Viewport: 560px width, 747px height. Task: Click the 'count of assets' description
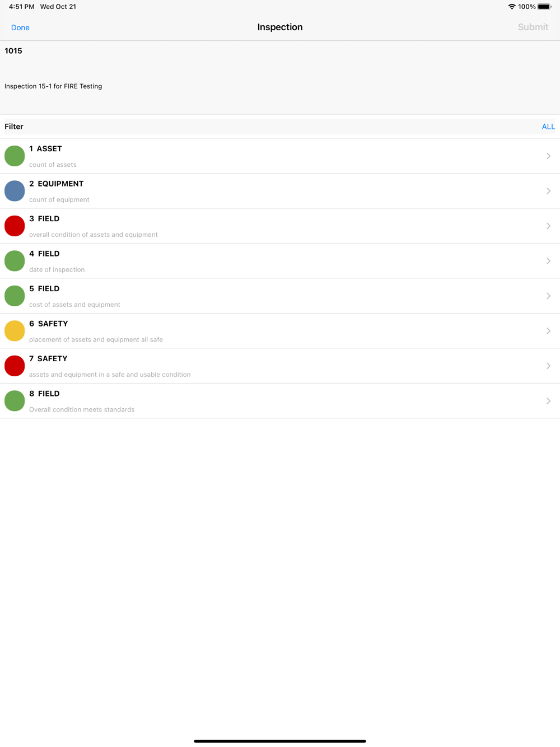click(x=53, y=165)
